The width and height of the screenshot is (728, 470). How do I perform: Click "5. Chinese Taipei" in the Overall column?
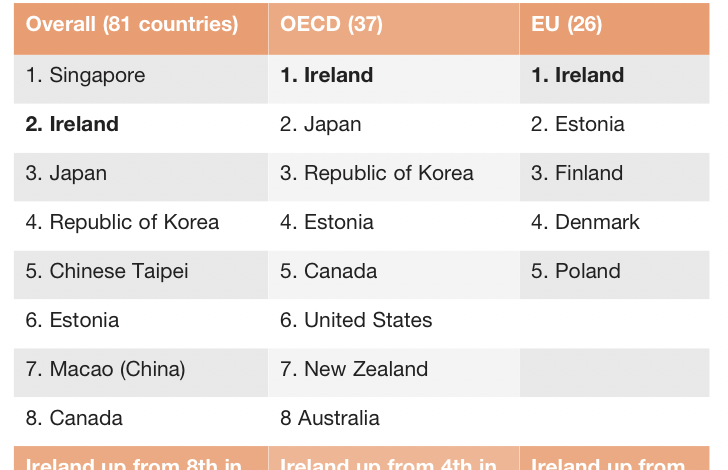point(107,271)
